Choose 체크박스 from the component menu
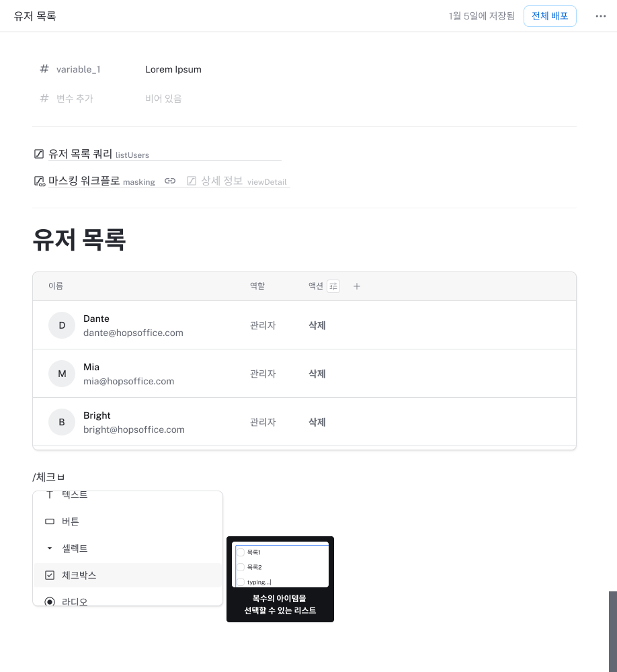617x672 pixels. (x=128, y=575)
